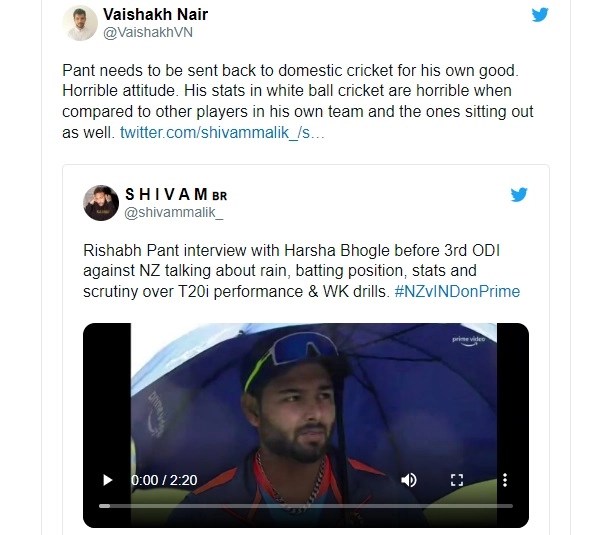Open the SHIVAM profile avatar

[101, 203]
